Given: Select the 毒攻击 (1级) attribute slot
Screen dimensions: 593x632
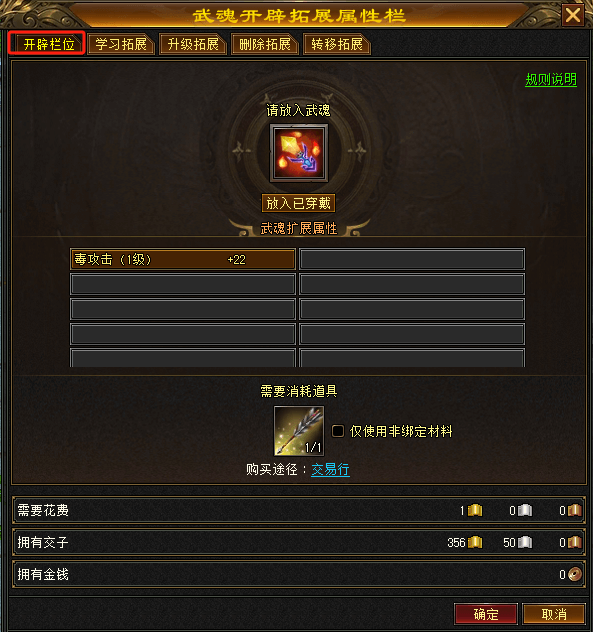Looking at the screenshot, I should click(x=183, y=259).
